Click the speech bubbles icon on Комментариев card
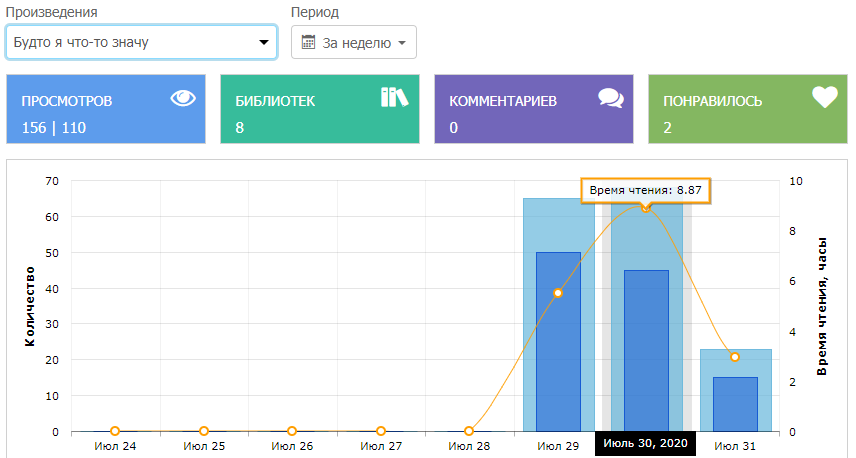Viewport: 856px width, 458px height. point(610,98)
